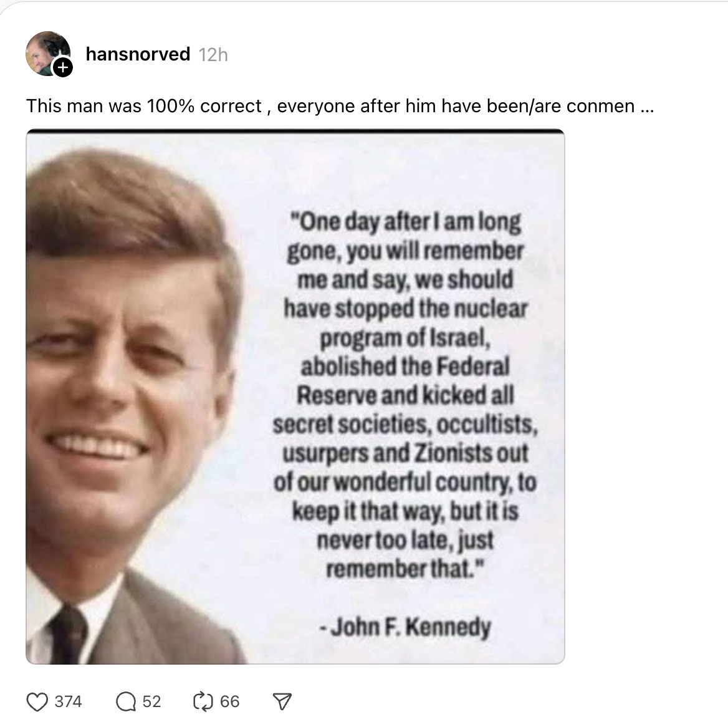Screen dimensions: 728x722
Task: Click the caption "This man was 100% correct"
Action: [144, 107]
